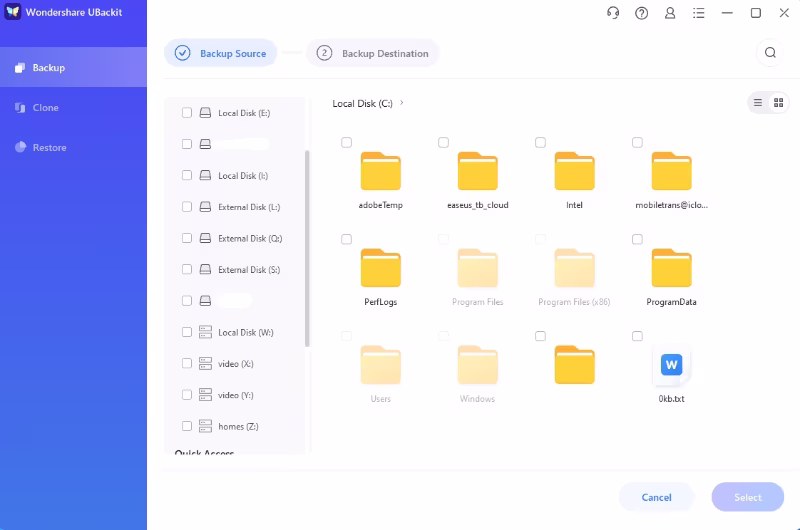Click the video (X:) network drive icon
The width and height of the screenshot is (800, 530).
[x=205, y=363]
